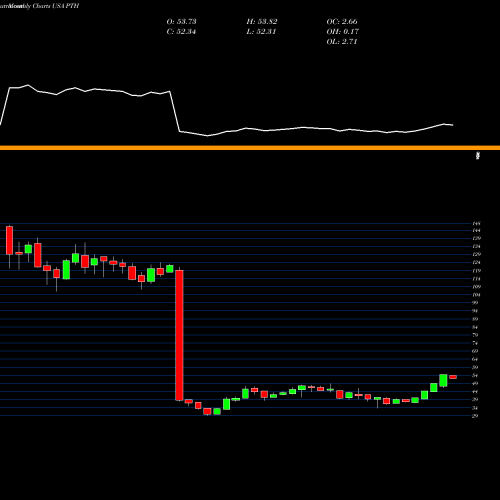Click the 'OL: 2.71' reading
The width and height of the screenshot is (500, 500).
(x=342, y=42)
